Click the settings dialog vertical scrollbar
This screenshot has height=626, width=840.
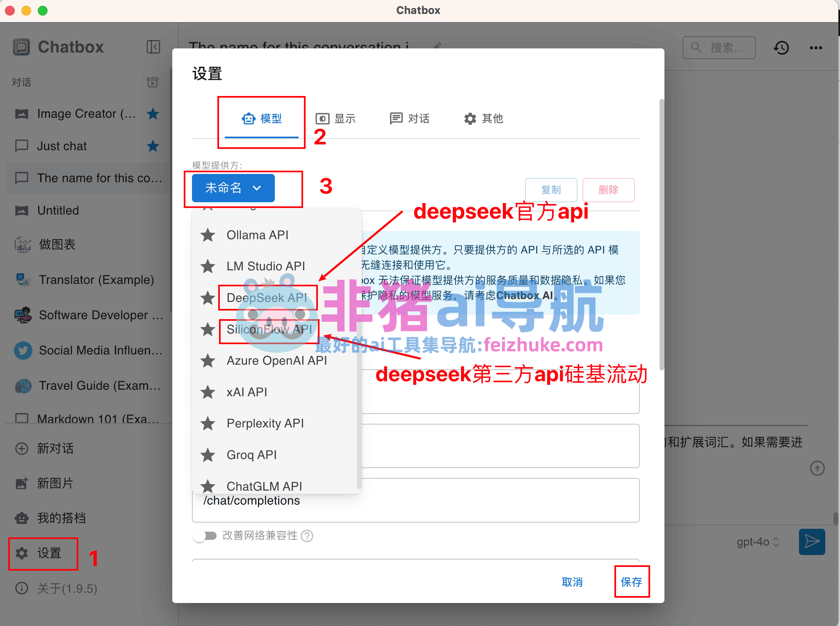point(661,234)
